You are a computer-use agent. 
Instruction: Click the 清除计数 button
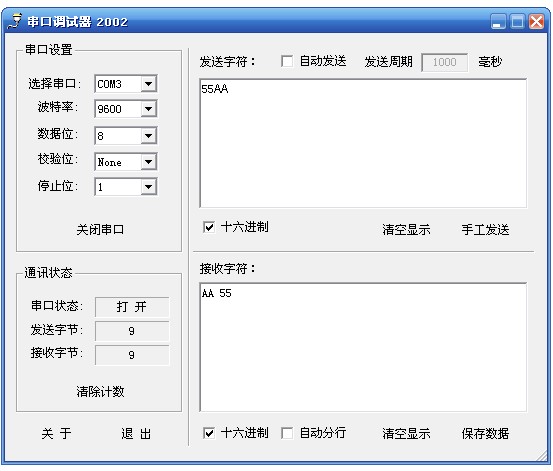pos(100,391)
